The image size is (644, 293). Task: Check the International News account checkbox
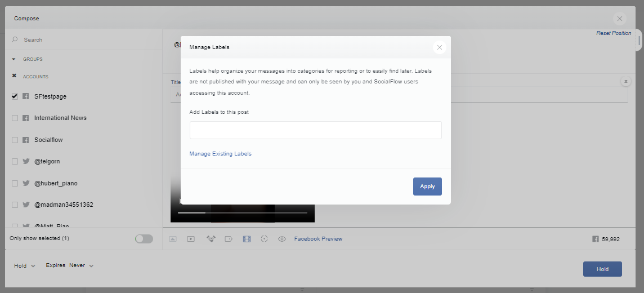pos(15,118)
